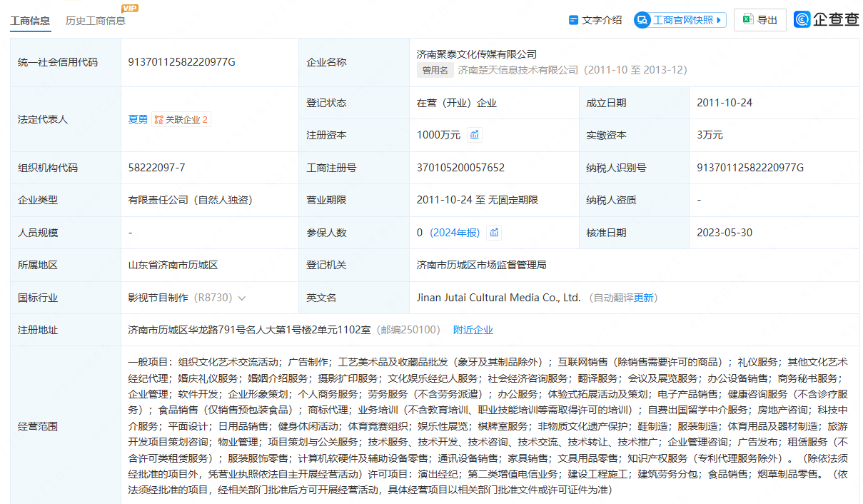Screen dimensions: 863x504
Task: Click the snapshot search icon beside 工商官网快照
Action: (x=642, y=20)
